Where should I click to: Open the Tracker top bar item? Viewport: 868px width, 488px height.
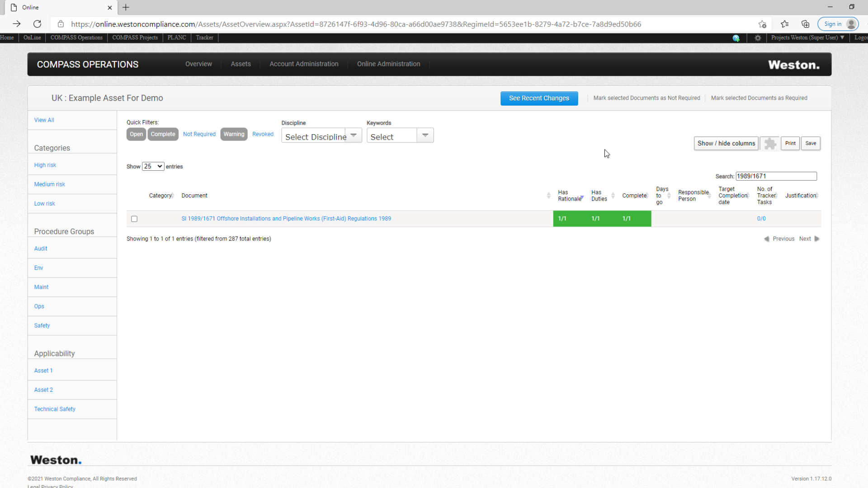click(204, 38)
